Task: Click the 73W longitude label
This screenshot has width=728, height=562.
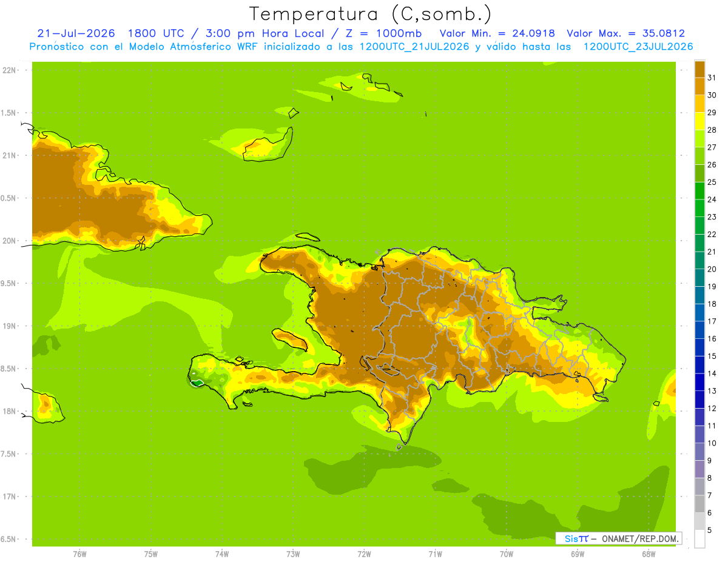Action: tap(293, 554)
